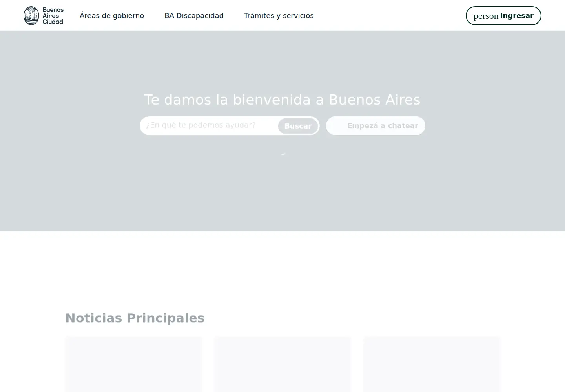565x392 pixels.
Task: Click Empezá a chatear button
Action: 375,126
